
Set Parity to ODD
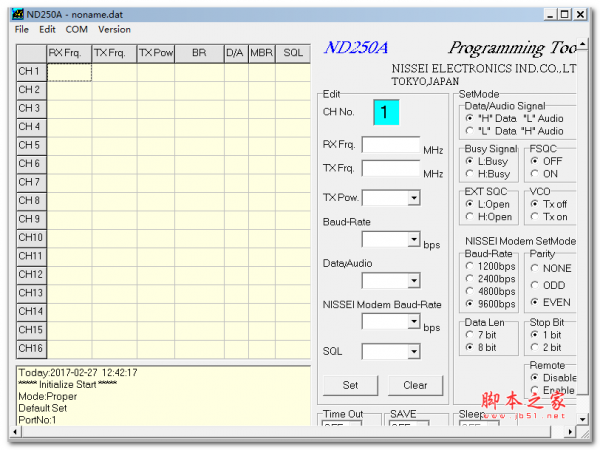click(548, 285)
